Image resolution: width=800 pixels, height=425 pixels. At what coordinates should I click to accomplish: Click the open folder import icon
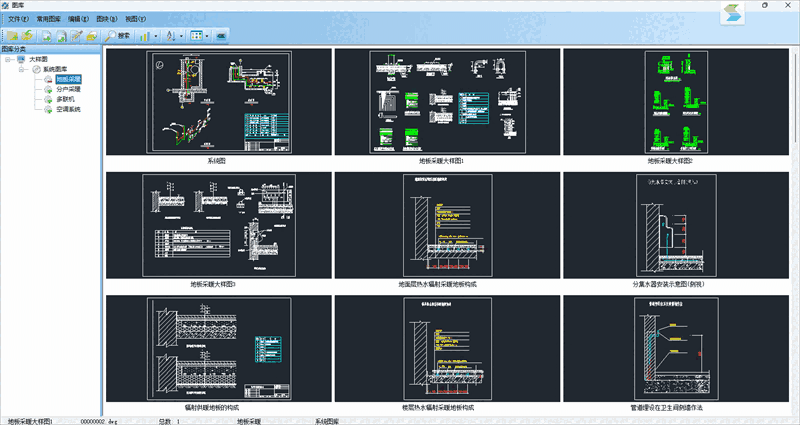92,36
